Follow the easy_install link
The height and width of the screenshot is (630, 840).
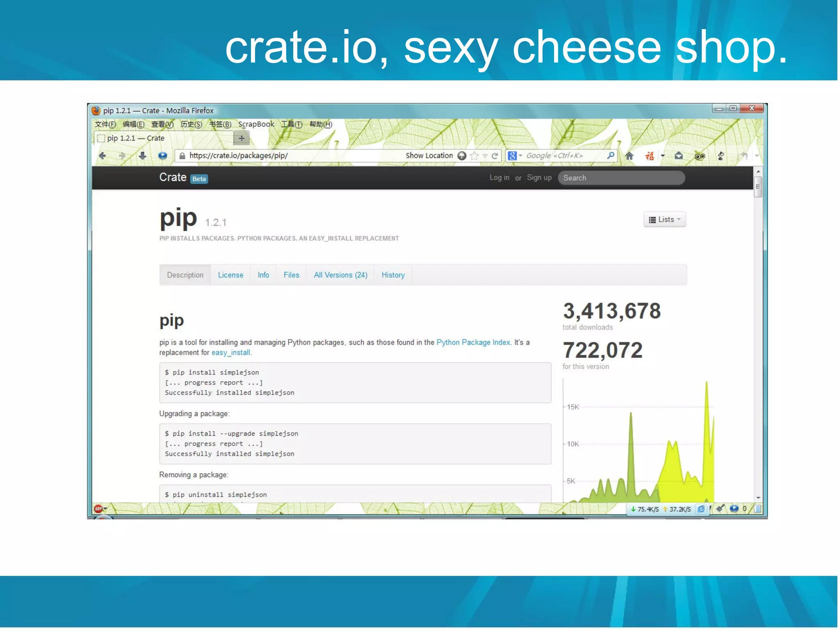click(x=231, y=352)
